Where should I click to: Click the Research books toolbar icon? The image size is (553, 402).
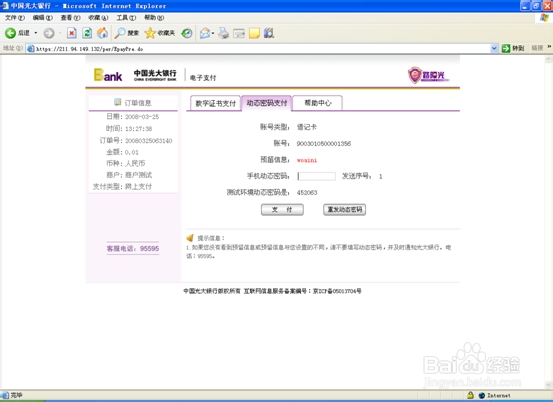pyautogui.click(x=269, y=33)
